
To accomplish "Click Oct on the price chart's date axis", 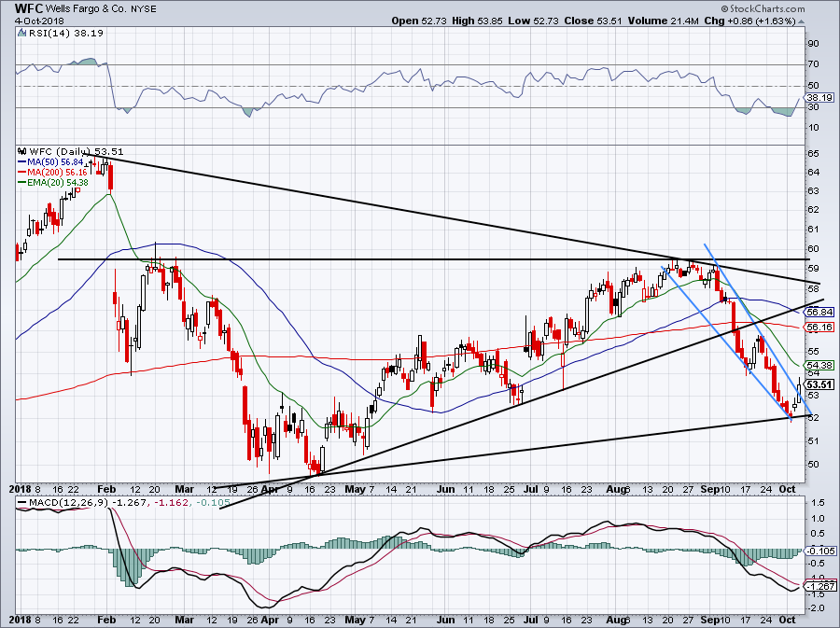I will pos(787,489).
